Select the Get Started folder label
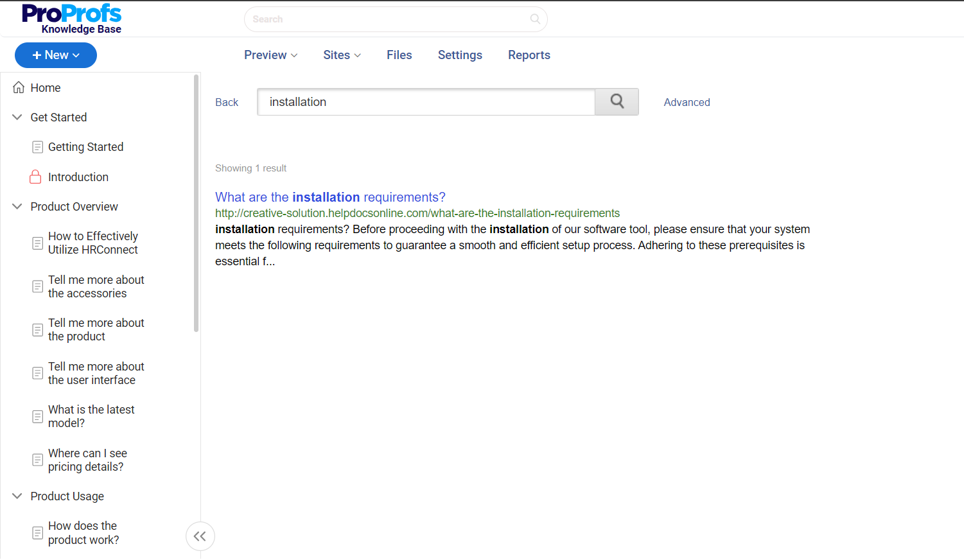 (x=58, y=117)
